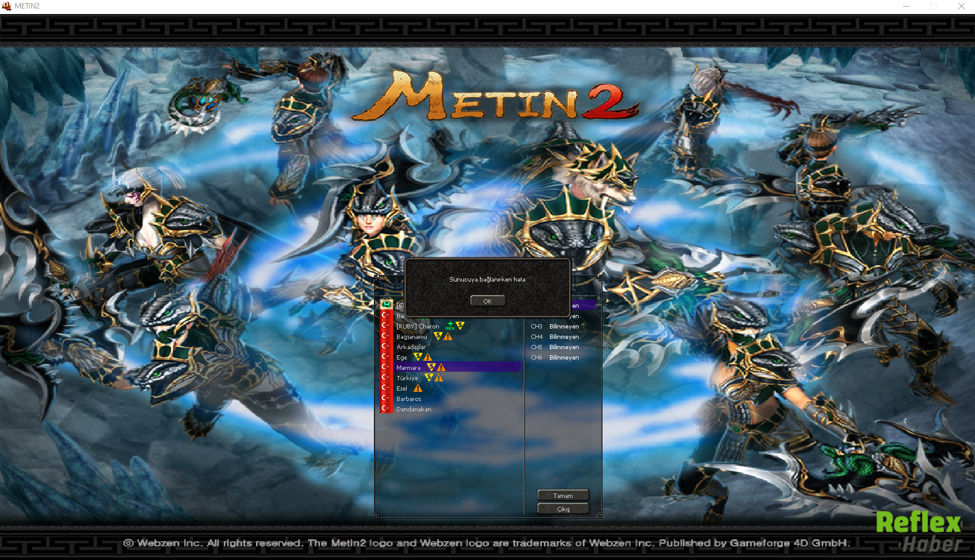Click the Turkish flag beside Marmara

[386, 367]
